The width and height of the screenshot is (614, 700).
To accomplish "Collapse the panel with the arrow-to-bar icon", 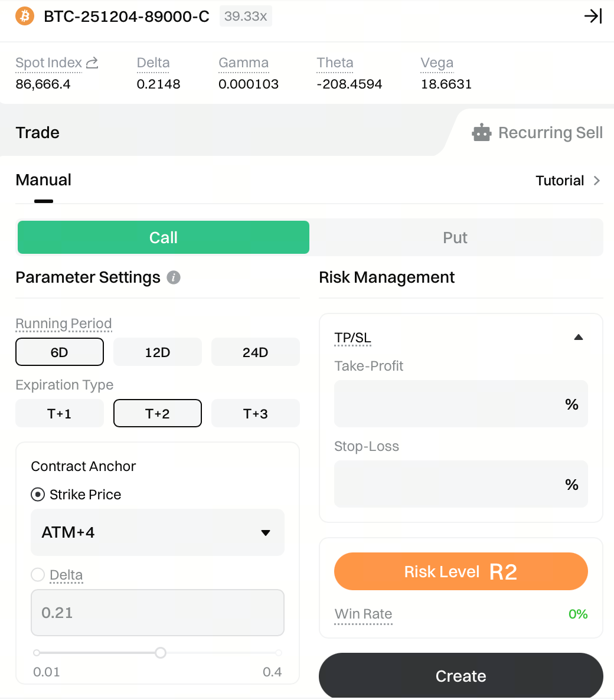I will (x=593, y=16).
